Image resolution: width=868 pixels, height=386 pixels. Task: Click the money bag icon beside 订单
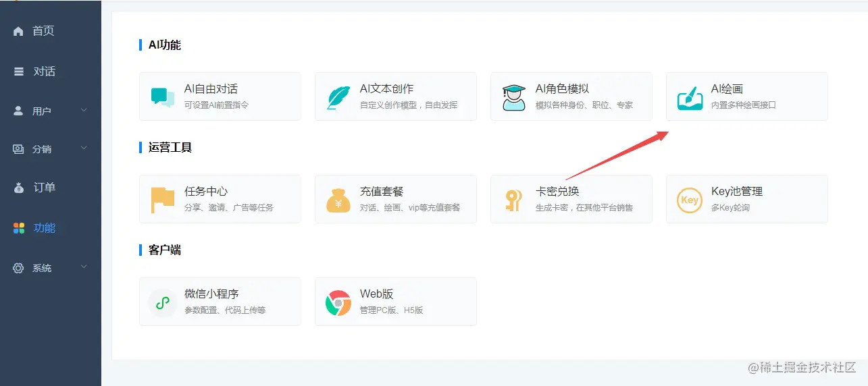(18, 188)
